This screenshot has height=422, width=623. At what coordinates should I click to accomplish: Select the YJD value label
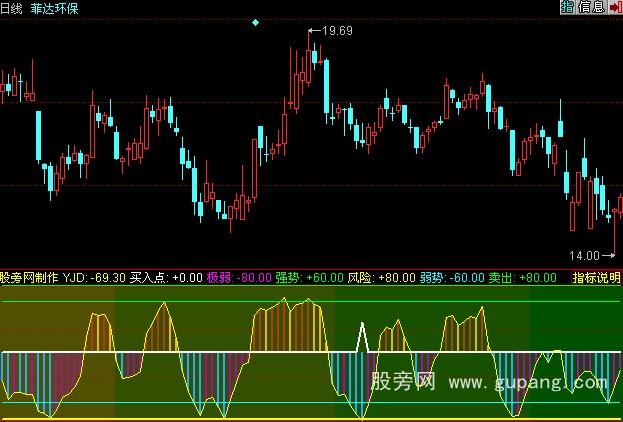pos(95,277)
